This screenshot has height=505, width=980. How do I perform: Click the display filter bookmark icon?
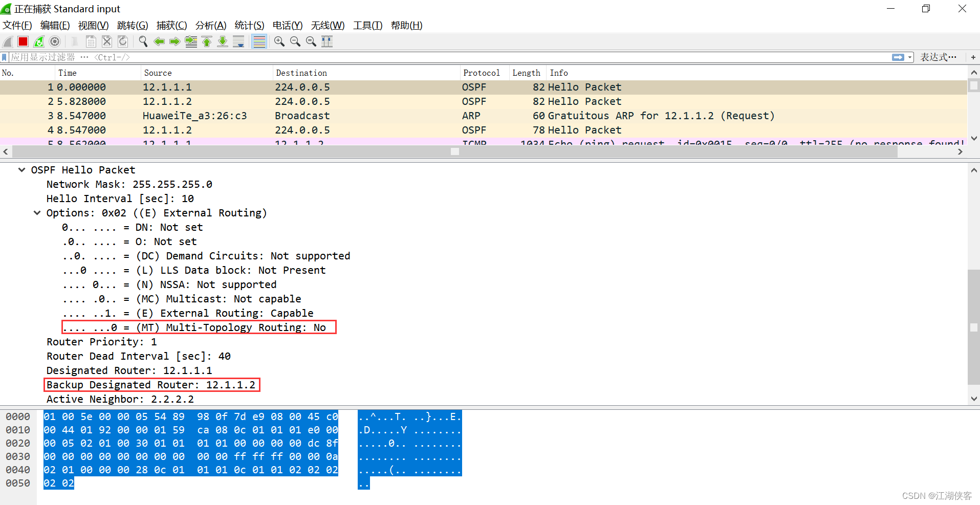[x=5, y=57]
